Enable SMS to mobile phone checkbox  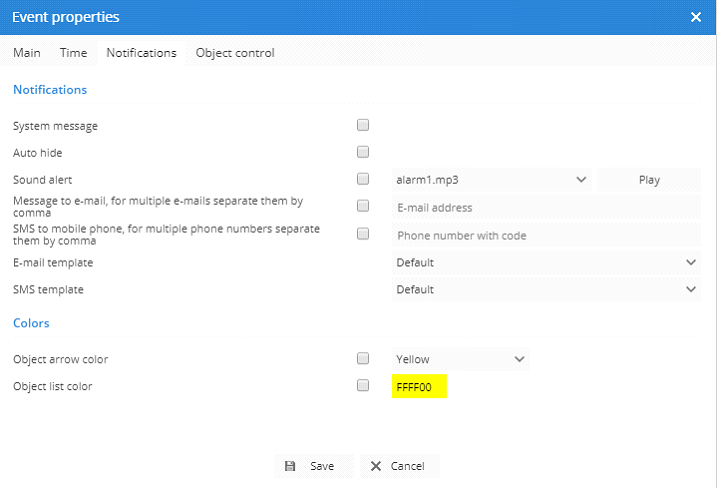[363, 234]
